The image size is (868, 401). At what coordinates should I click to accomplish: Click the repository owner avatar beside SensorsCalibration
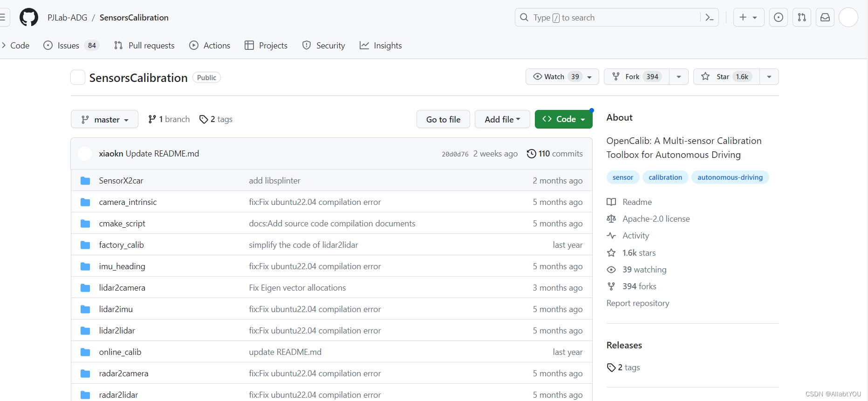tap(78, 77)
